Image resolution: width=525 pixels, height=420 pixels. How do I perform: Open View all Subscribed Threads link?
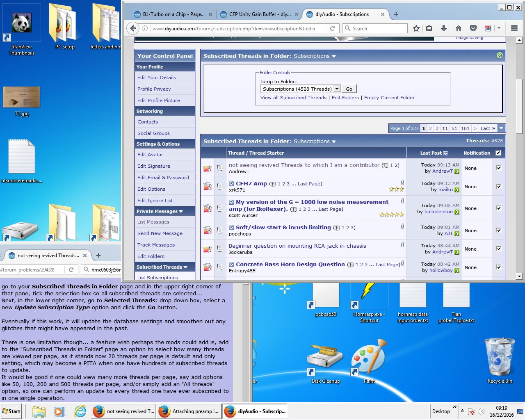[x=293, y=98]
